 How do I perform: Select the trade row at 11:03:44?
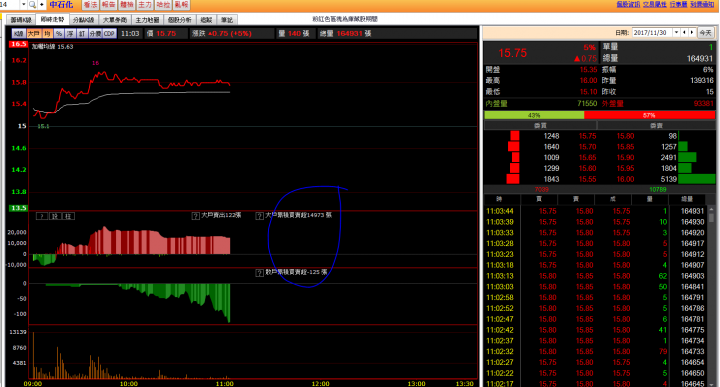click(x=595, y=211)
